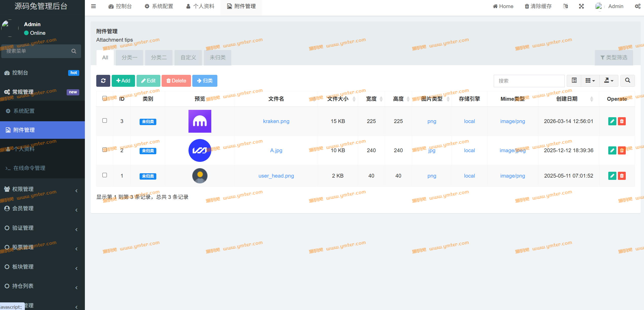Image resolution: width=644 pixels, height=310 pixels.
Task: Toggle the table card view icon
Action: (574, 81)
